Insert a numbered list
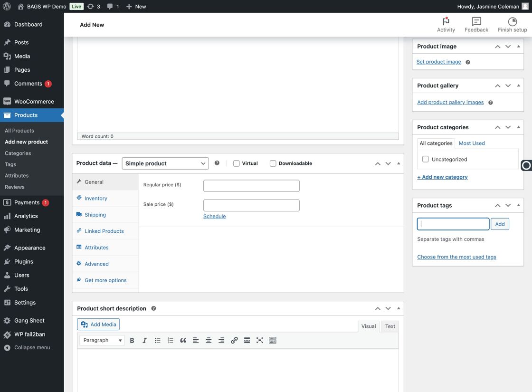Image resolution: width=532 pixels, height=392 pixels. [171, 340]
